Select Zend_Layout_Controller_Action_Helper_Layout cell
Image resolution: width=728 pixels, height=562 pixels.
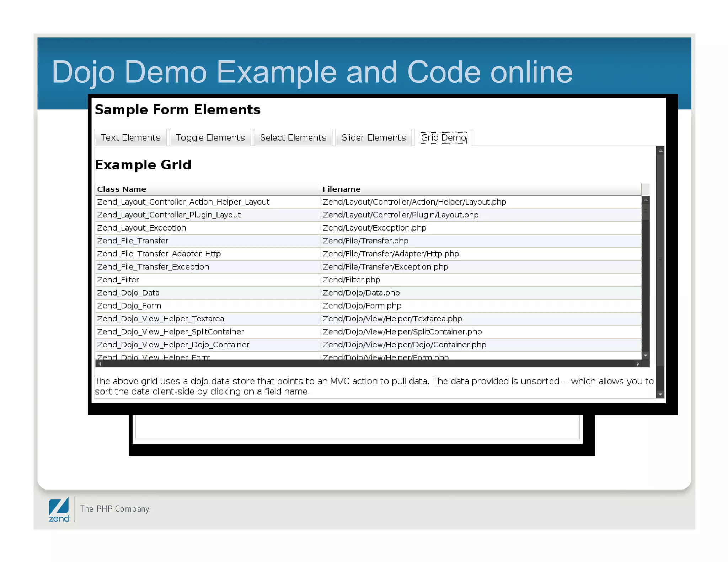(x=208, y=202)
